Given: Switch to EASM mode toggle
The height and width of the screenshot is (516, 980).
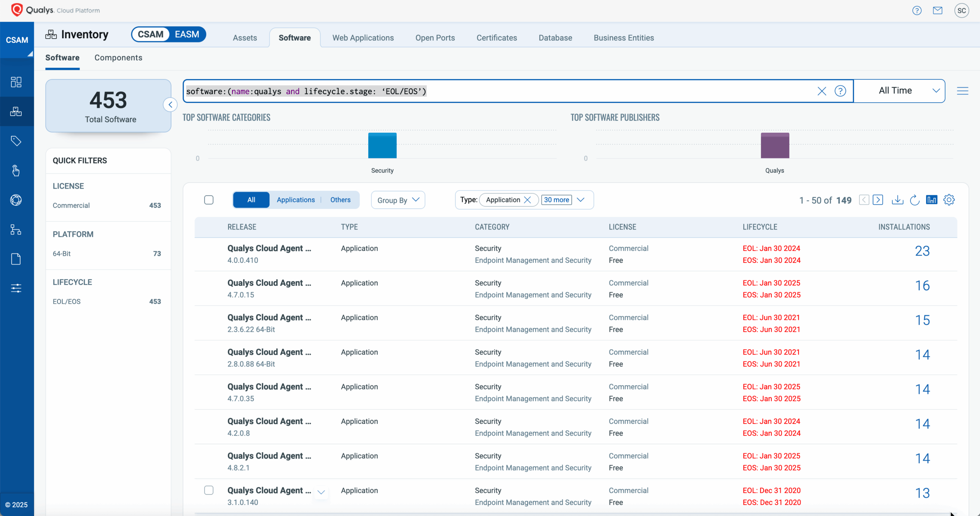Looking at the screenshot, I should tap(187, 34).
